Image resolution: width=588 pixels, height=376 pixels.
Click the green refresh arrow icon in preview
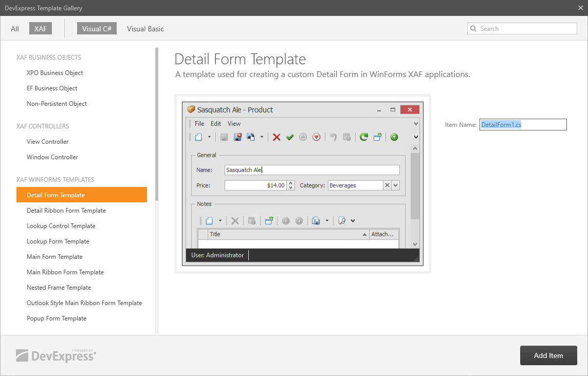coord(364,137)
